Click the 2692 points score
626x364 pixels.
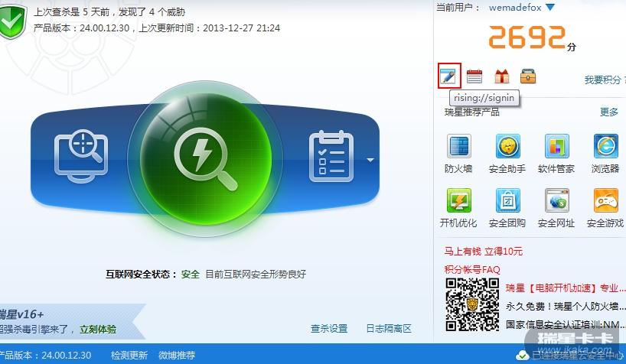click(x=527, y=37)
